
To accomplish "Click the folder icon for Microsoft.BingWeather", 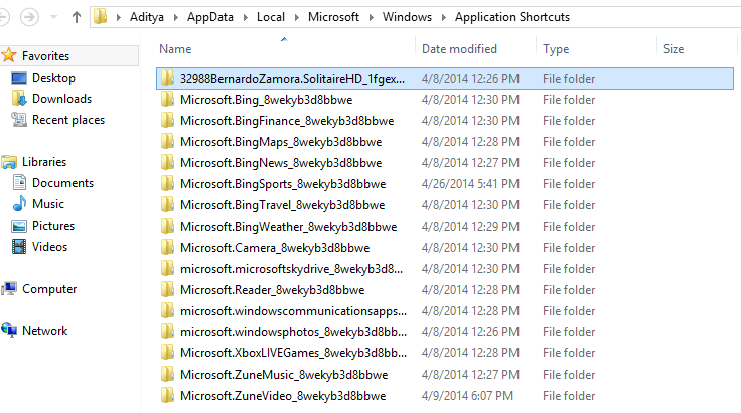I will [x=167, y=227].
